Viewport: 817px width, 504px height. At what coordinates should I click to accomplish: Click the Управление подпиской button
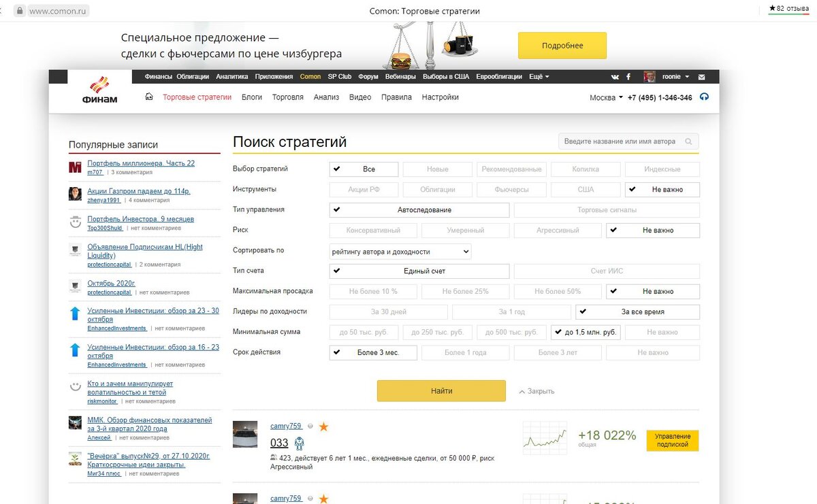coord(673,441)
